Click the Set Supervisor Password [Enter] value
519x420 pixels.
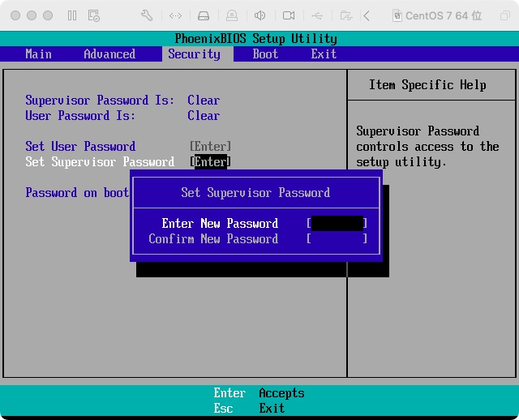click(x=210, y=162)
